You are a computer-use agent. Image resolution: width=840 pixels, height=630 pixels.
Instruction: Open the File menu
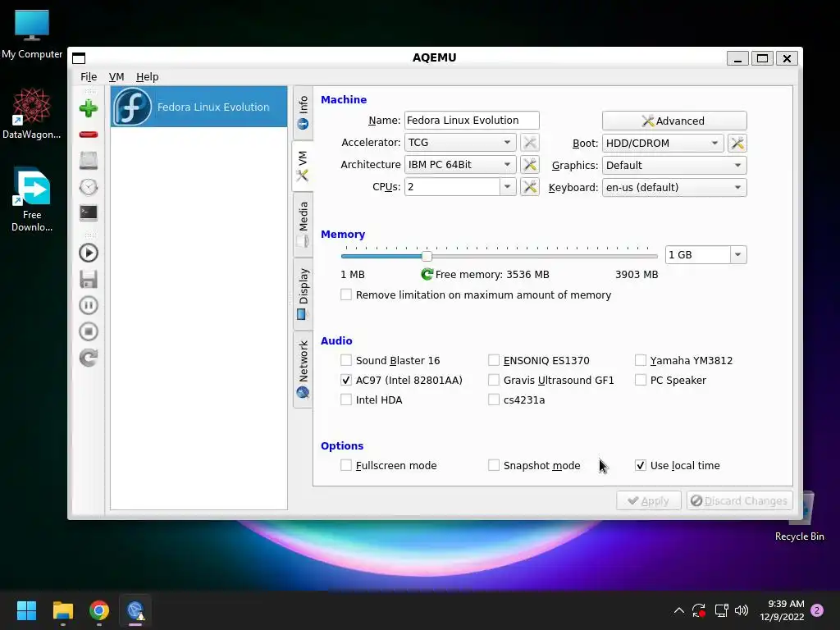point(89,76)
